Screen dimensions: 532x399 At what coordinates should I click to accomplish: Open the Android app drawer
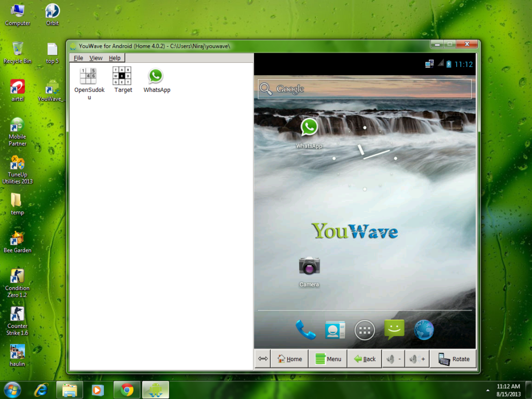coord(364,330)
